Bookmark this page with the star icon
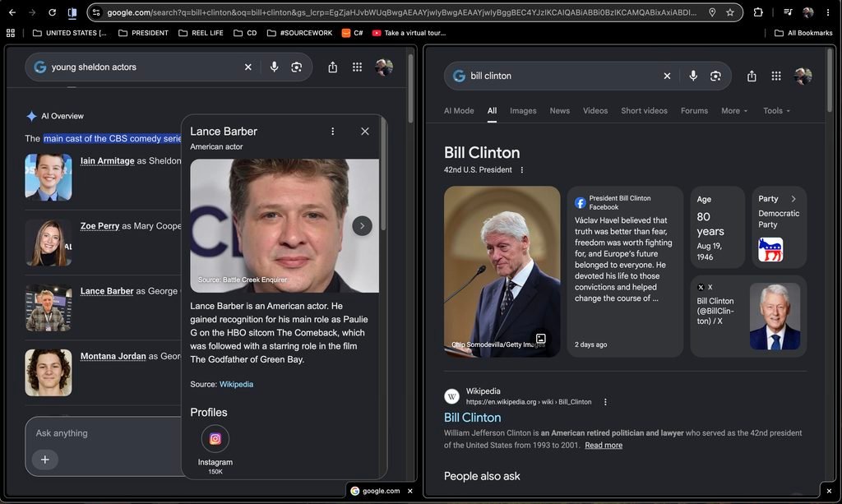 (730, 12)
